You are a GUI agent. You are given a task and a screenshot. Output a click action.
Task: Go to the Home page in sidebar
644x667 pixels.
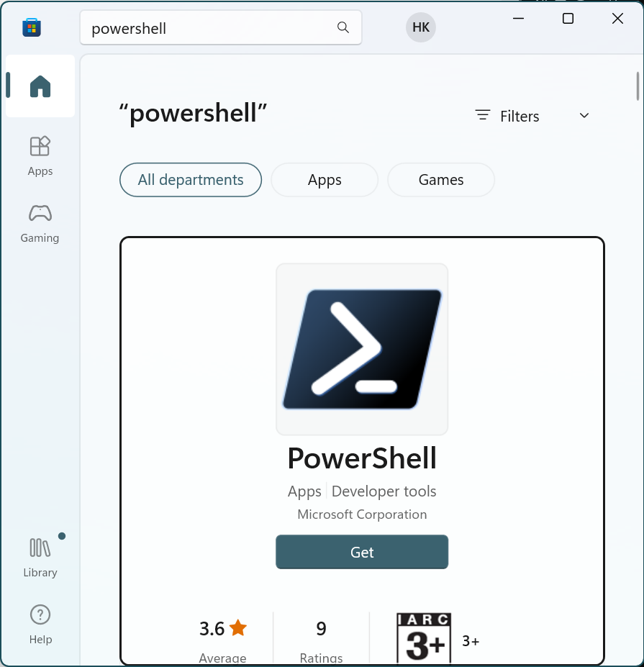40,86
